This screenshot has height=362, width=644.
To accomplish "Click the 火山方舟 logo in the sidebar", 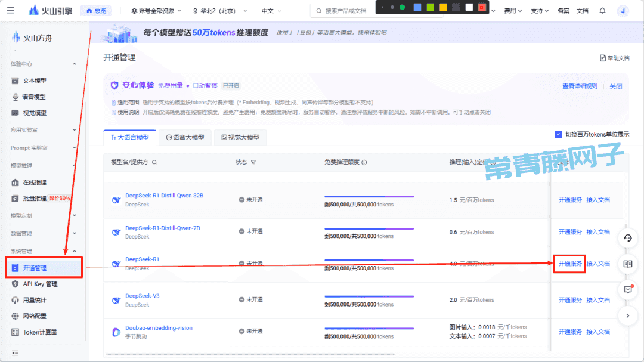I will (32, 38).
